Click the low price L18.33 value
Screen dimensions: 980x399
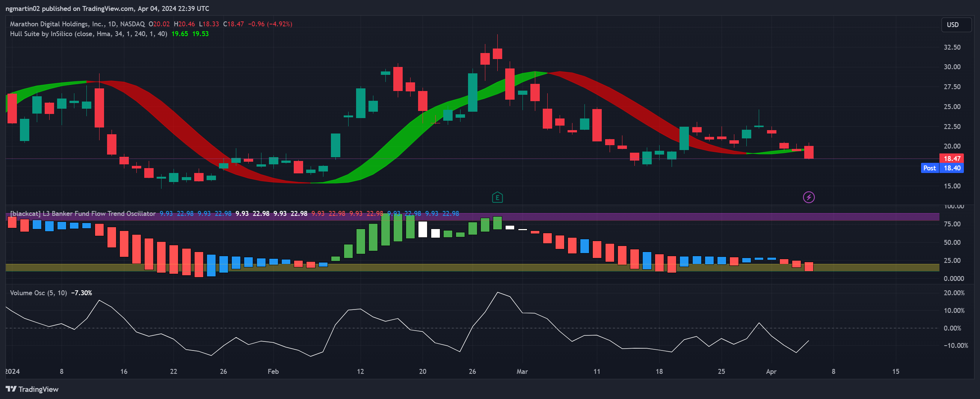point(209,24)
